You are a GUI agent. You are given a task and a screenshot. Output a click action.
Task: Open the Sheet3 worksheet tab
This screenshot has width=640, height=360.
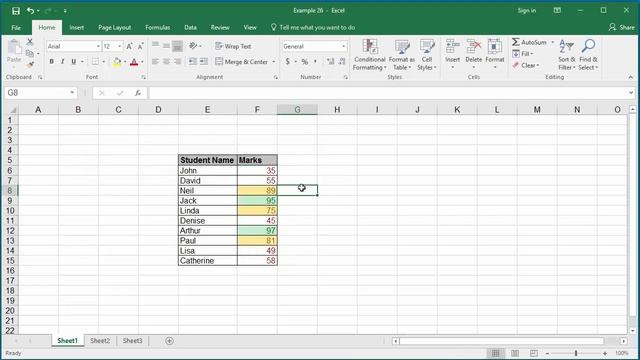pyautogui.click(x=132, y=341)
